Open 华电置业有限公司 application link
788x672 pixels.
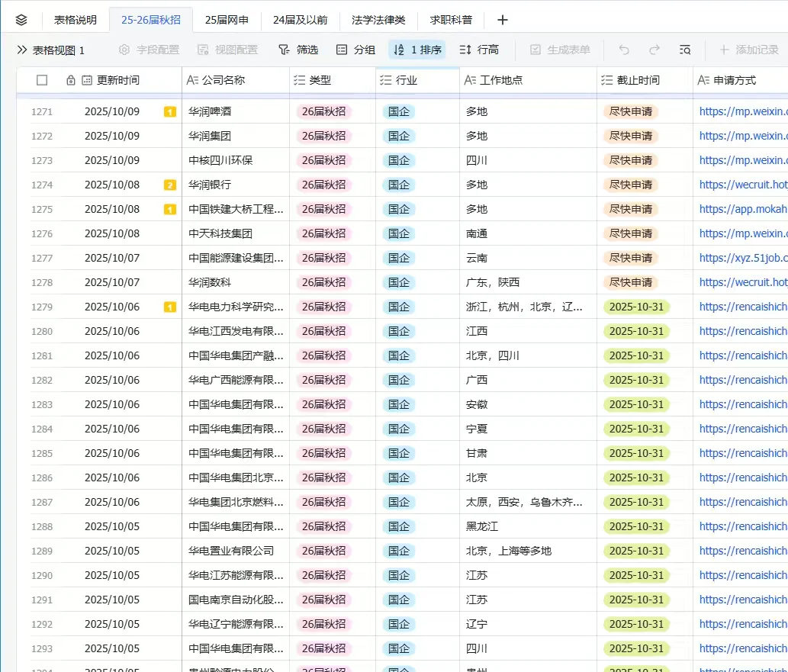click(x=743, y=551)
